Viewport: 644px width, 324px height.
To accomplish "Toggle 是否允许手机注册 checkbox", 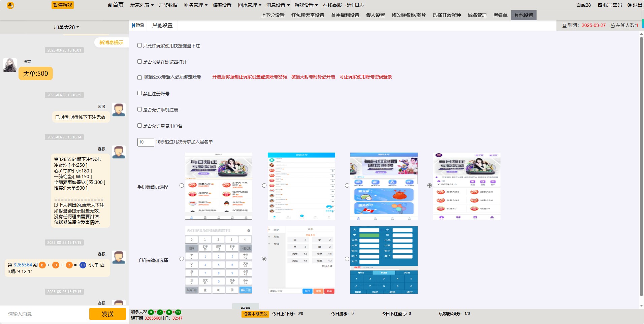I will [139, 109].
